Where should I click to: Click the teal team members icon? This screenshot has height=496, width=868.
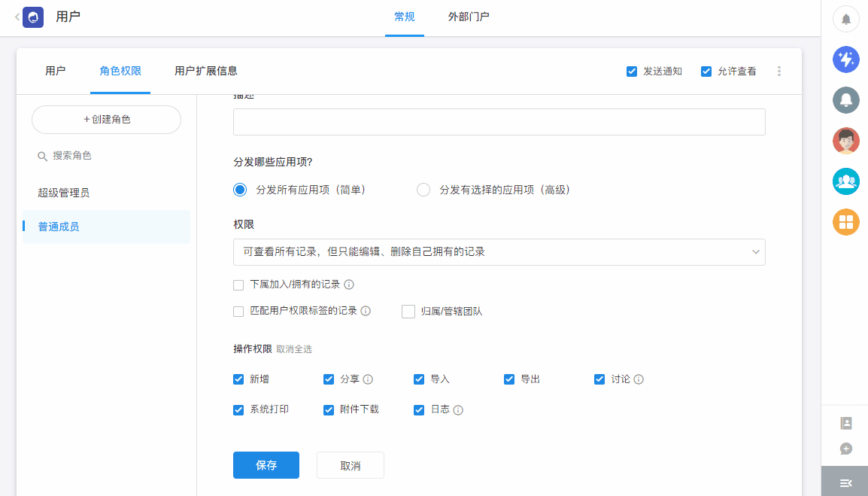[845, 181]
